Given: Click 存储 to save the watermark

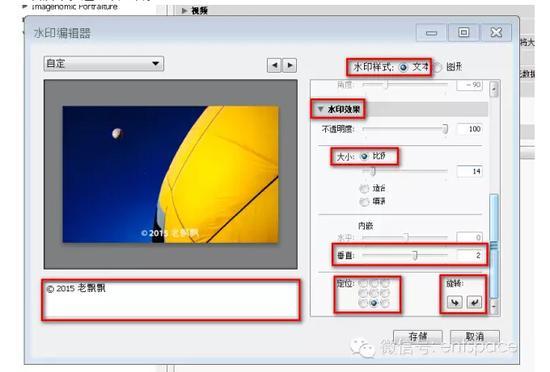Looking at the screenshot, I should (x=418, y=337).
